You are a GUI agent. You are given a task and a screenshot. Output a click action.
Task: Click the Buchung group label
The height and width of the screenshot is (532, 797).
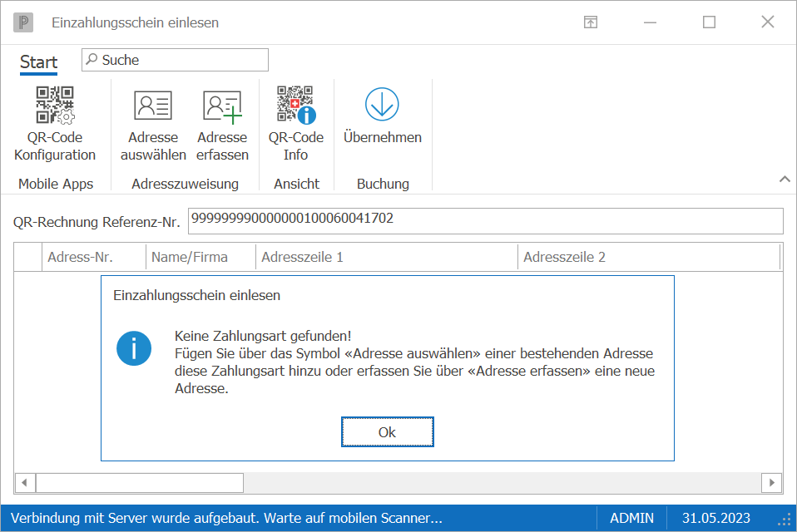tap(383, 184)
